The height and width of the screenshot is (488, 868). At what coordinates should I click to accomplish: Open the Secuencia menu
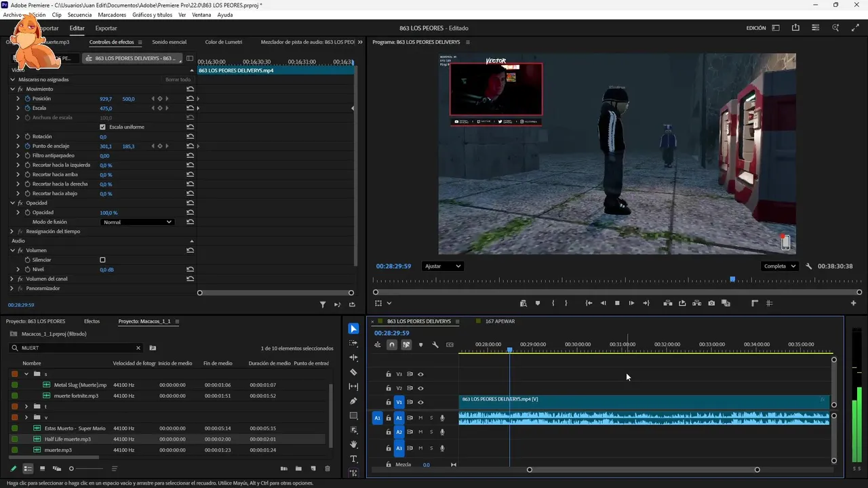coord(79,15)
